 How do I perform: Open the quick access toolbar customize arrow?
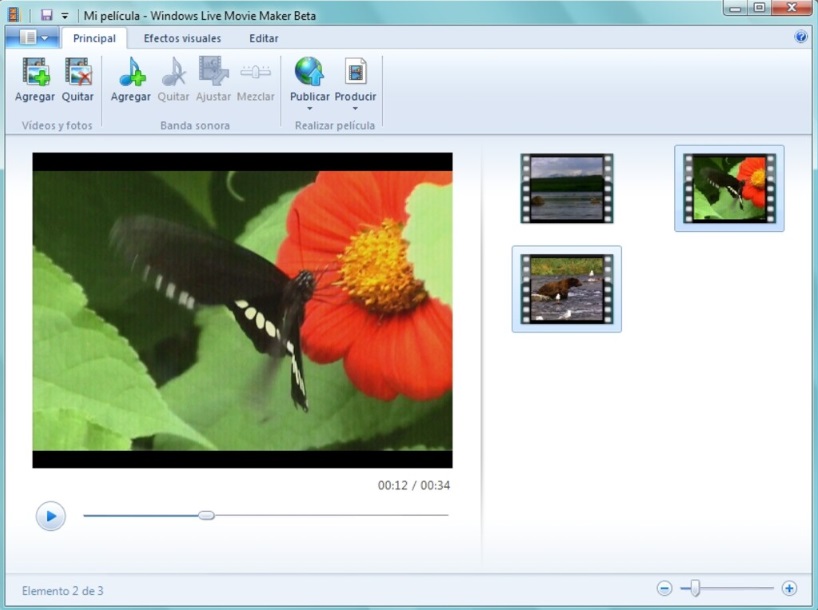tap(65, 16)
